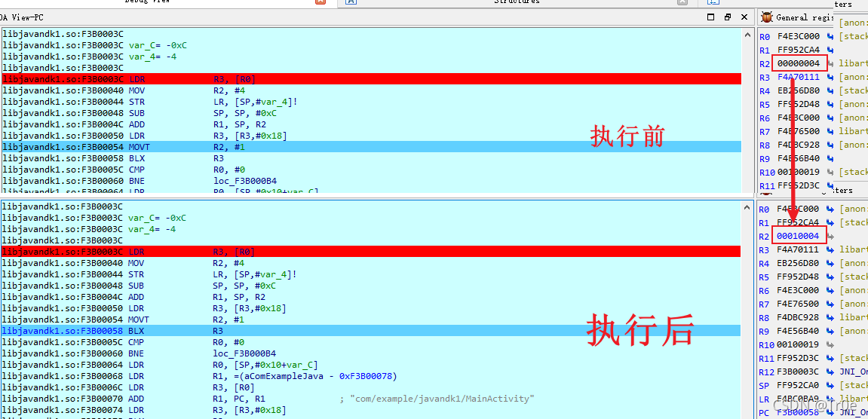Click ADD R1, PC, R1 line at F3B00070

click(x=371, y=399)
